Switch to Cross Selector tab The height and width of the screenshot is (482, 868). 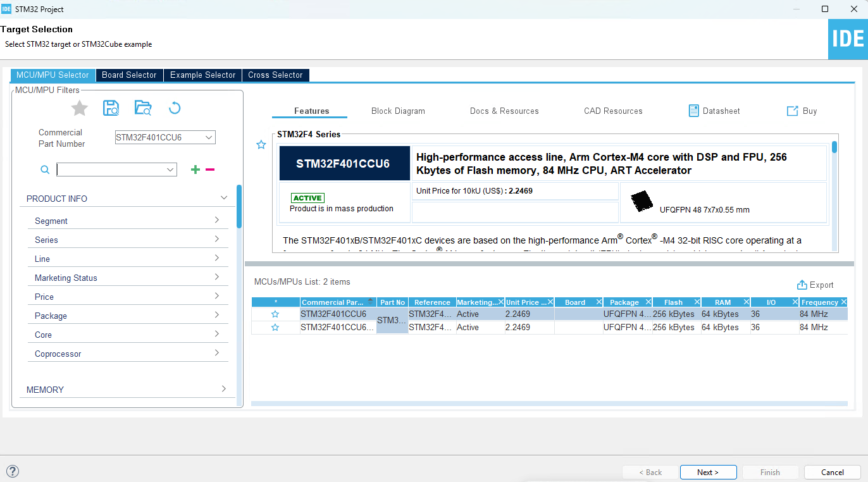pos(275,75)
